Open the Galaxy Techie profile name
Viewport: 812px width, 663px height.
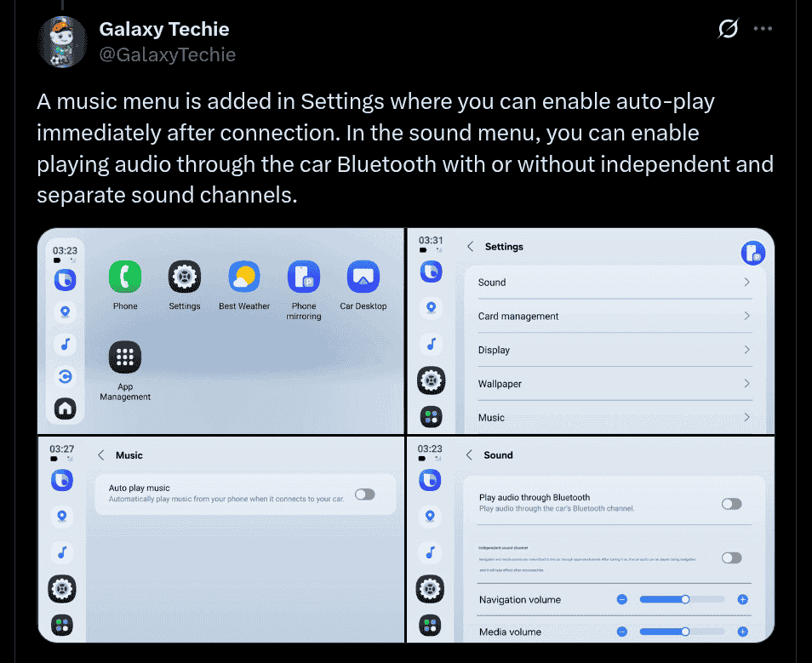(x=164, y=29)
